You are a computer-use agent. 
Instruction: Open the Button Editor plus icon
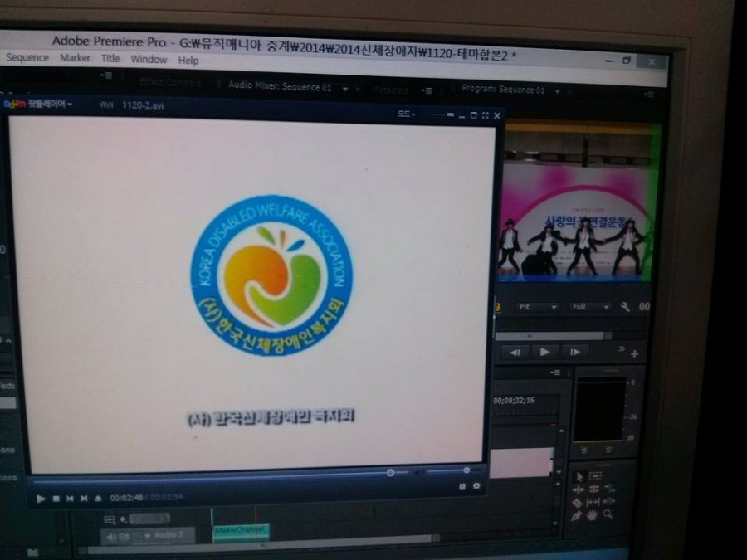tap(635, 353)
